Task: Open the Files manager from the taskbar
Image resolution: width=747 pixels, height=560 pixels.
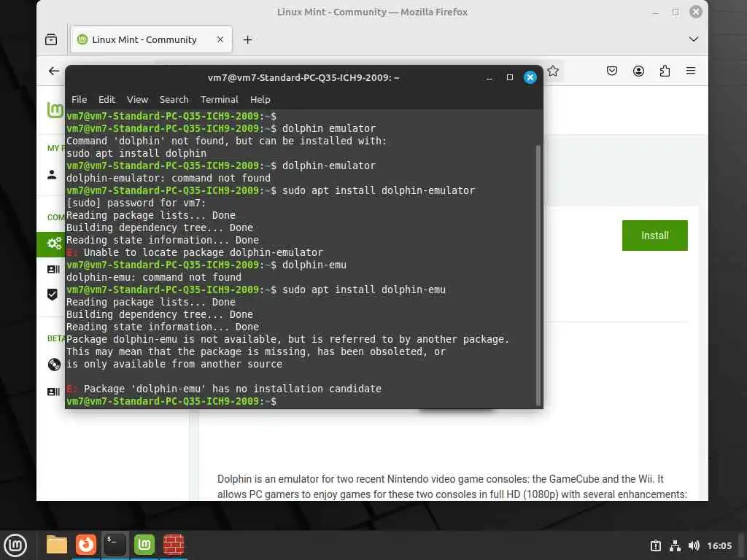Action: pos(57,545)
